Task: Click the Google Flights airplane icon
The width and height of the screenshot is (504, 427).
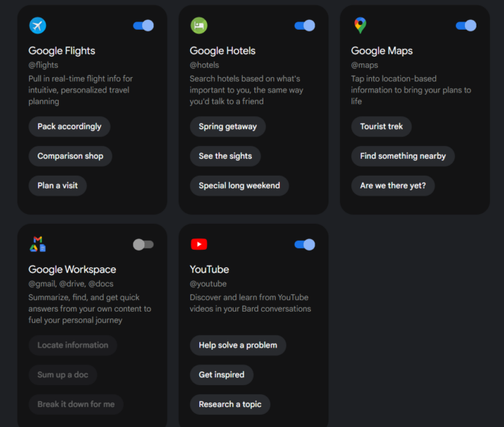Action: [37, 25]
